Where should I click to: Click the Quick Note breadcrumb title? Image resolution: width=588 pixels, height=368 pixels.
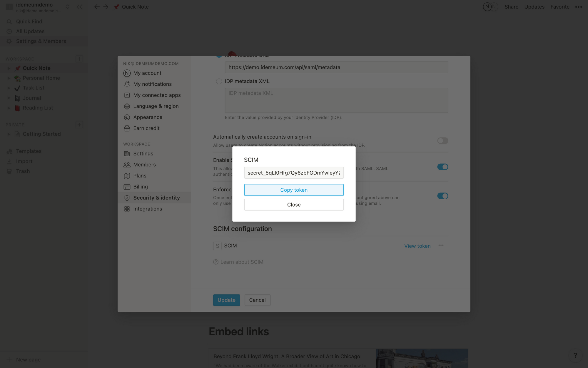[x=135, y=7]
